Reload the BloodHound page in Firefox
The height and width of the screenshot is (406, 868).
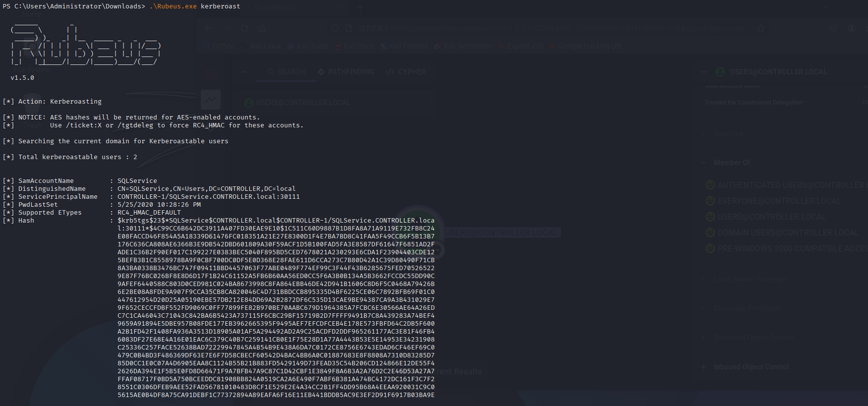coord(244,29)
